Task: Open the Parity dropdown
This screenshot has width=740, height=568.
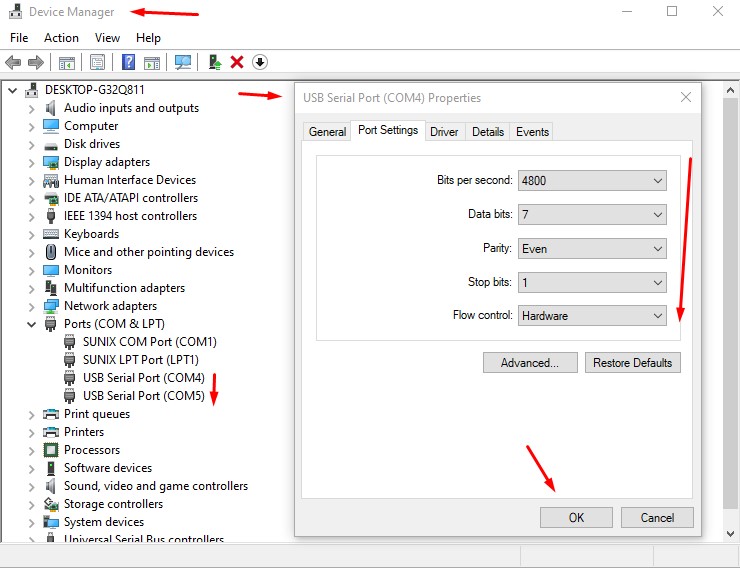Action: (592, 249)
